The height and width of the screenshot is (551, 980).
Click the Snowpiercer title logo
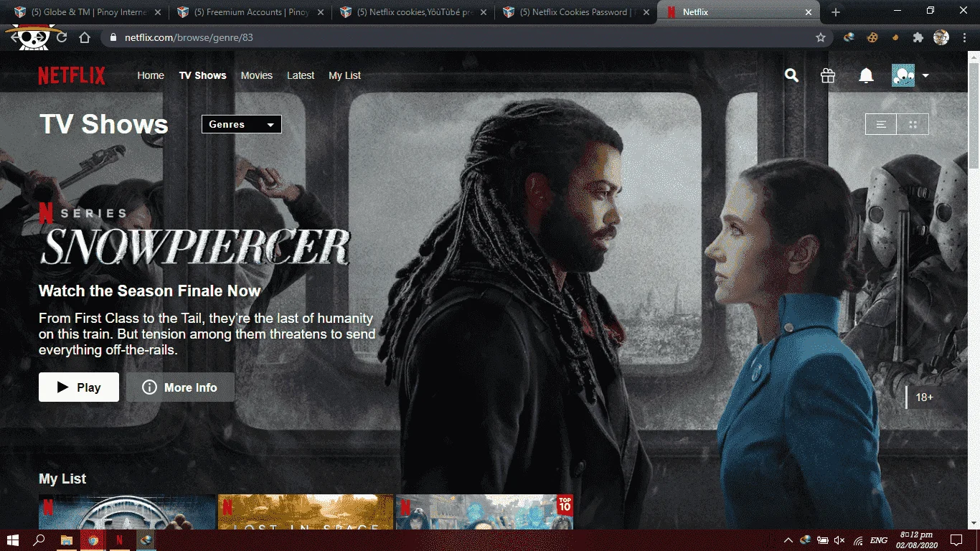[194, 246]
